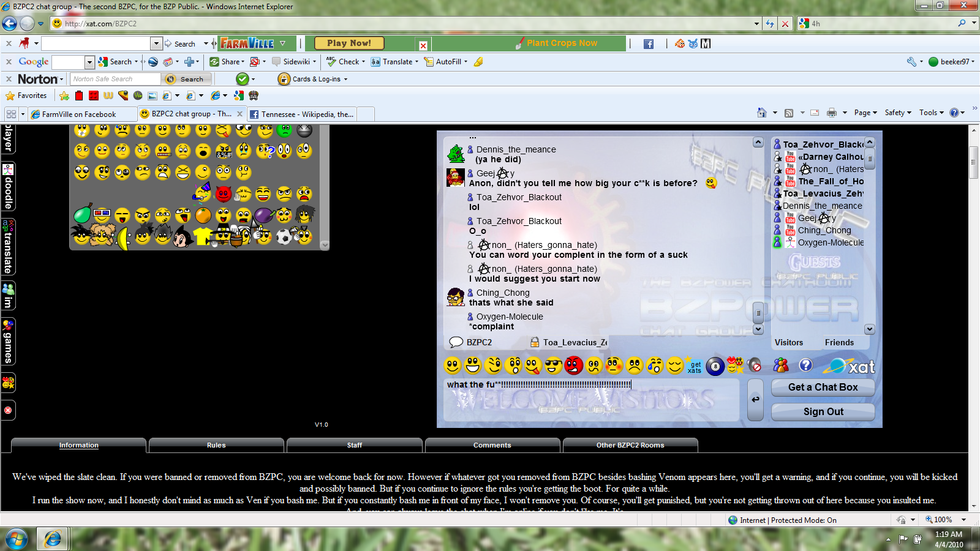Viewport: 980px width, 551px height.
Task: Click the browser Back arrow button
Action: coord(10,24)
